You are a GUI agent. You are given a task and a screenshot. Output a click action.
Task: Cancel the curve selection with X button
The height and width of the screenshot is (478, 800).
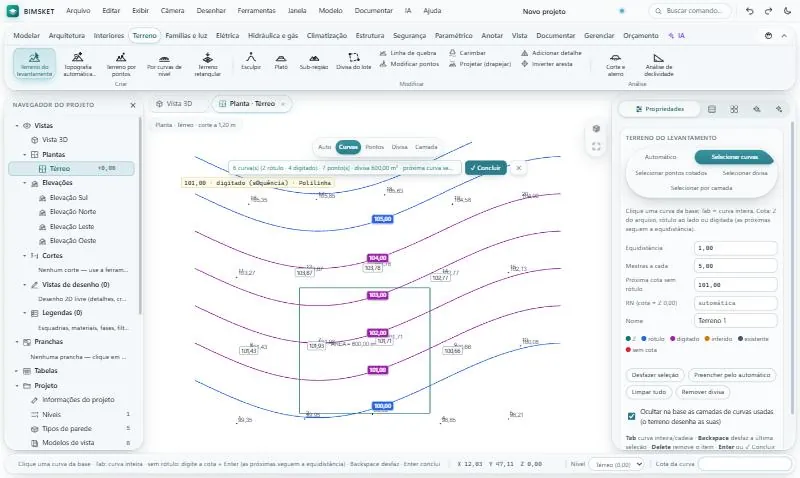tap(518, 168)
